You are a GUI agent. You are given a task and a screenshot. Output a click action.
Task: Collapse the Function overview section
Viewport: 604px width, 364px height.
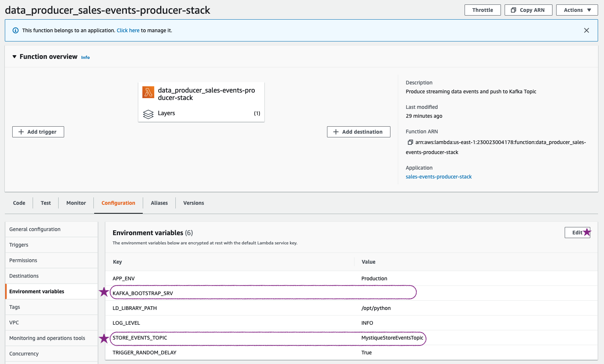[14, 57]
